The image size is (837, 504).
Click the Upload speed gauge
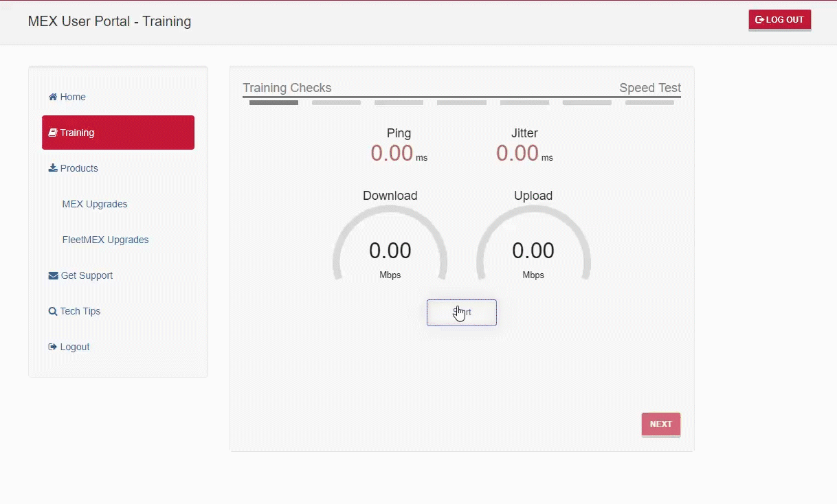(x=533, y=244)
